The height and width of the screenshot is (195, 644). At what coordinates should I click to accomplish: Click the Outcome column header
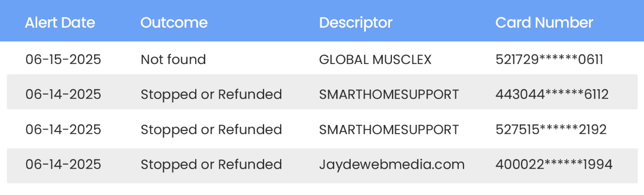coord(174,23)
